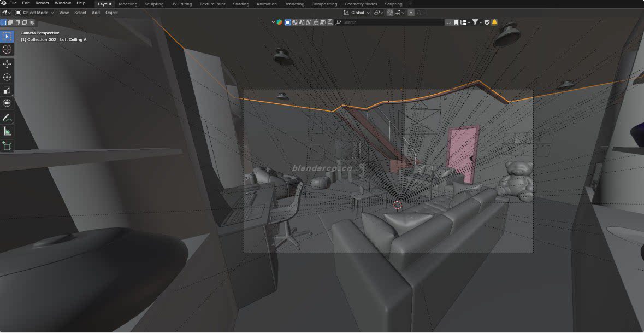Open the viewport Object menu
The height and width of the screenshot is (333, 644).
click(x=112, y=13)
